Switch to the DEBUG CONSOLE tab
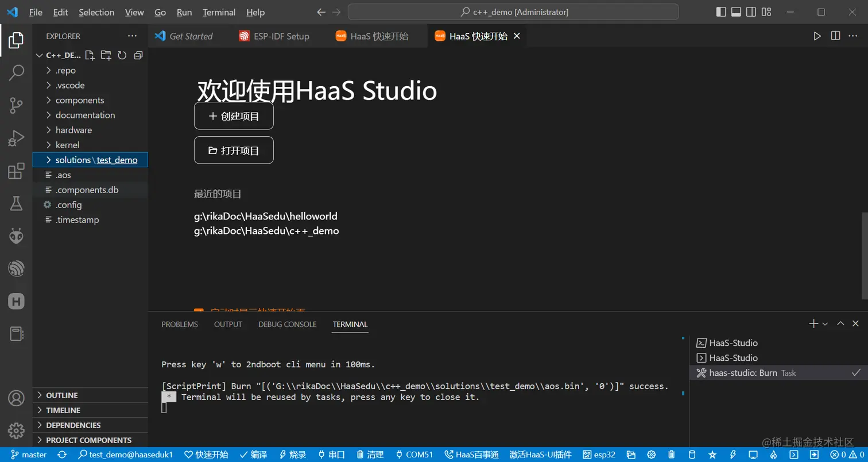 [287, 325]
